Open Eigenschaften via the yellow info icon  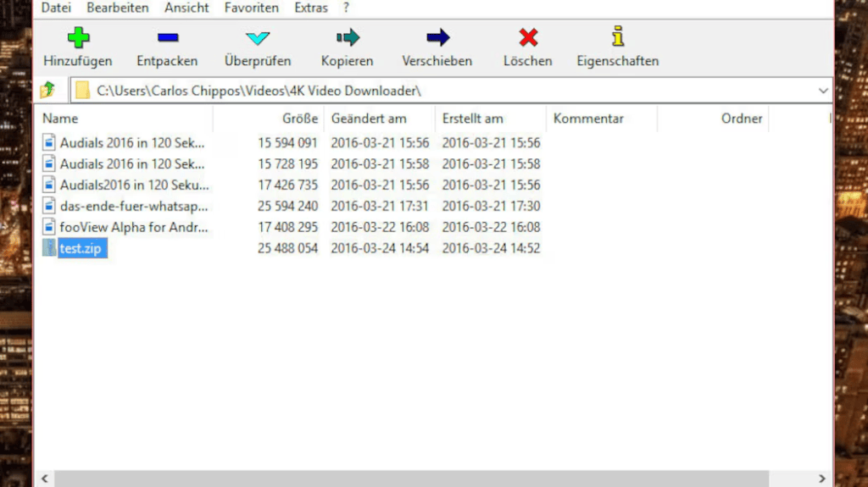(618, 37)
